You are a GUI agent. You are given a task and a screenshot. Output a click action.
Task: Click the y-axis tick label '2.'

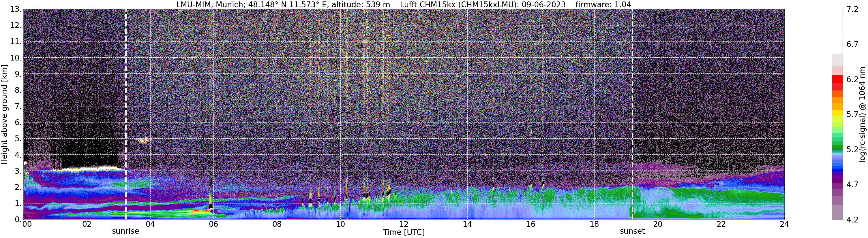coord(18,187)
